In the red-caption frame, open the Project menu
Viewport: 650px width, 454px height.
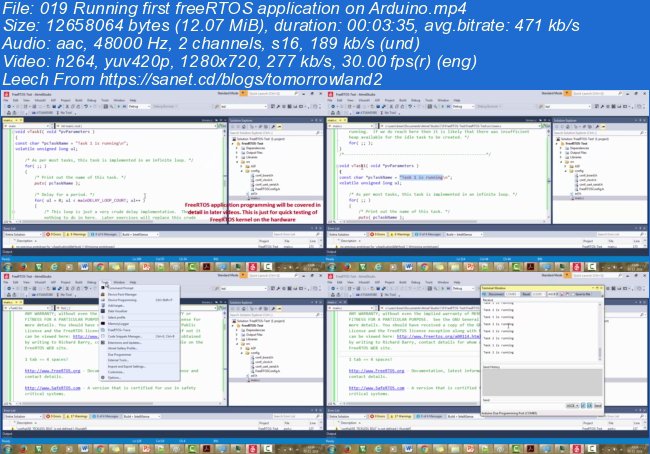(x=65, y=100)
